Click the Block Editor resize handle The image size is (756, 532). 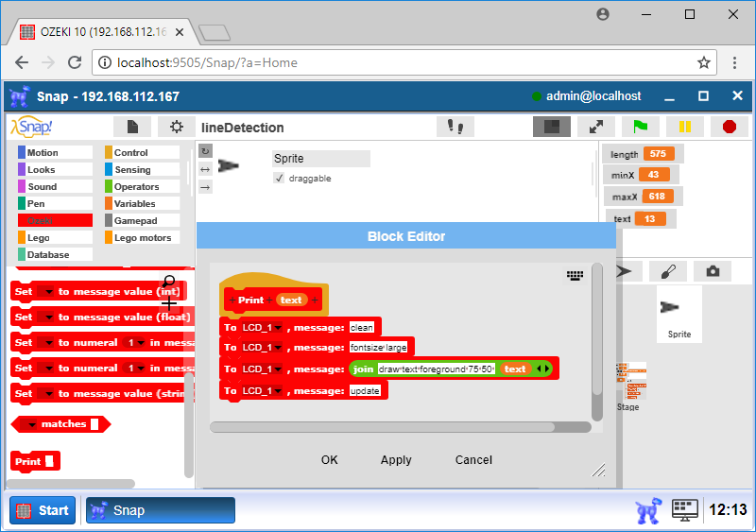point(599,470)
